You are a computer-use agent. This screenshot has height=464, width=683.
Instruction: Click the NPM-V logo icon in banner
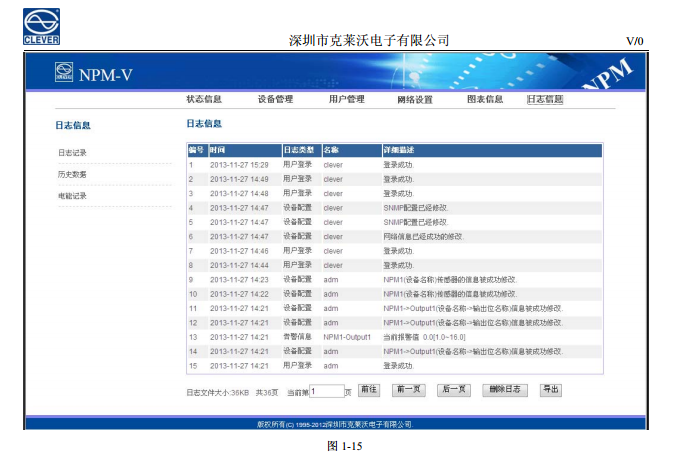pos(64,72)
